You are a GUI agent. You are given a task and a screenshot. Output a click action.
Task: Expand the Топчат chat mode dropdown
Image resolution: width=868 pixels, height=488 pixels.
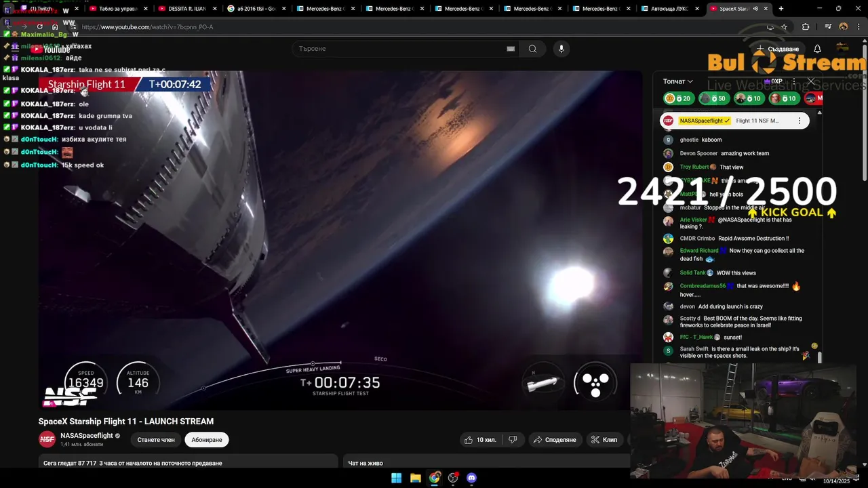pos(678,81)
